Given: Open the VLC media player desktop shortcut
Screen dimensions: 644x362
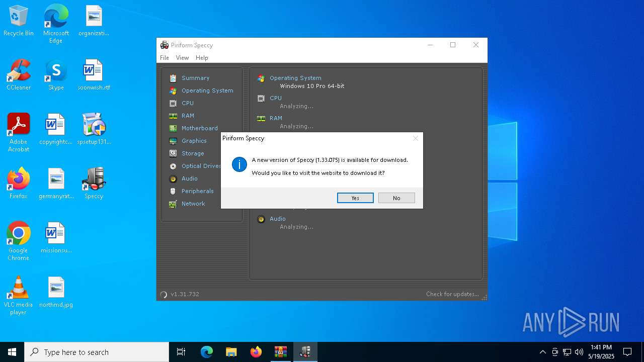Looking at the screenshot, I should (x=19, y=296).
